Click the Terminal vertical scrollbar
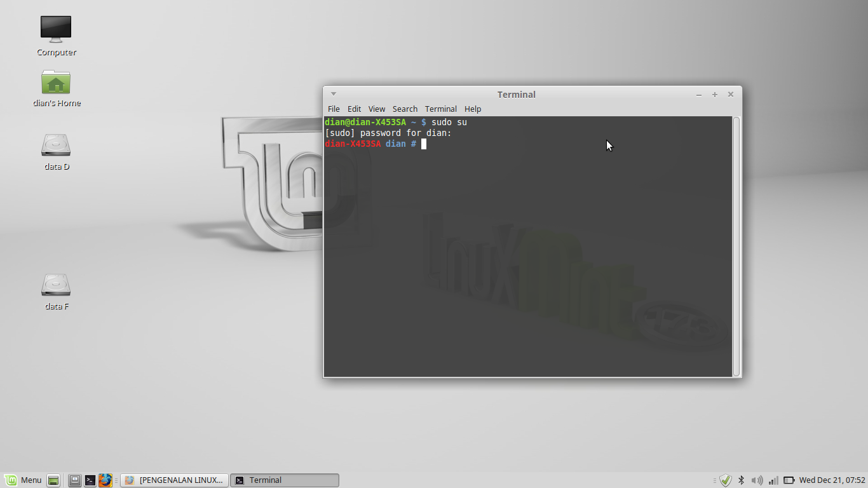The image size is (868, 488). point(736,246)
